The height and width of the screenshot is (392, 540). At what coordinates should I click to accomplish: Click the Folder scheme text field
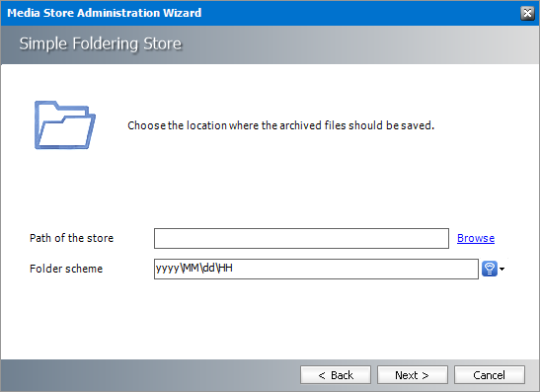pyautogui.click(x=316, y=269)
